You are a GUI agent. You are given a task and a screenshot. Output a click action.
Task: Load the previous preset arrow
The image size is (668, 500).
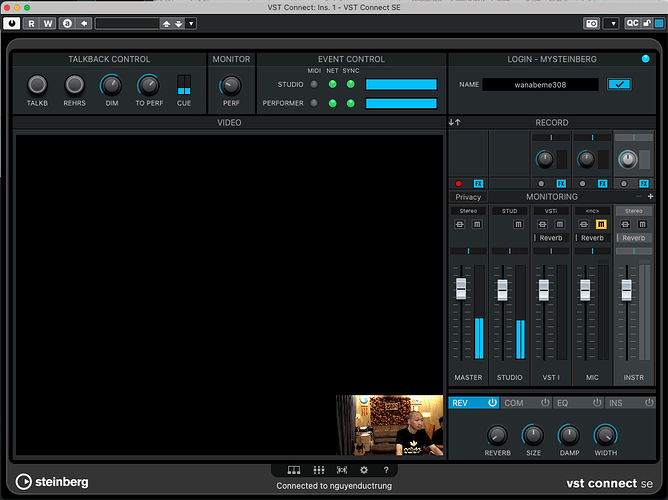[x=166, y=24]
